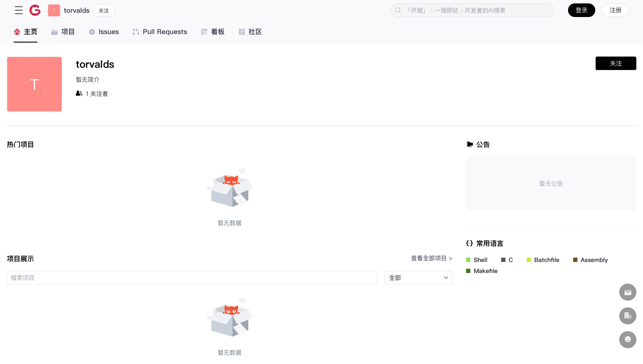Click the smiley feedback floating icon

pos(628,339)
